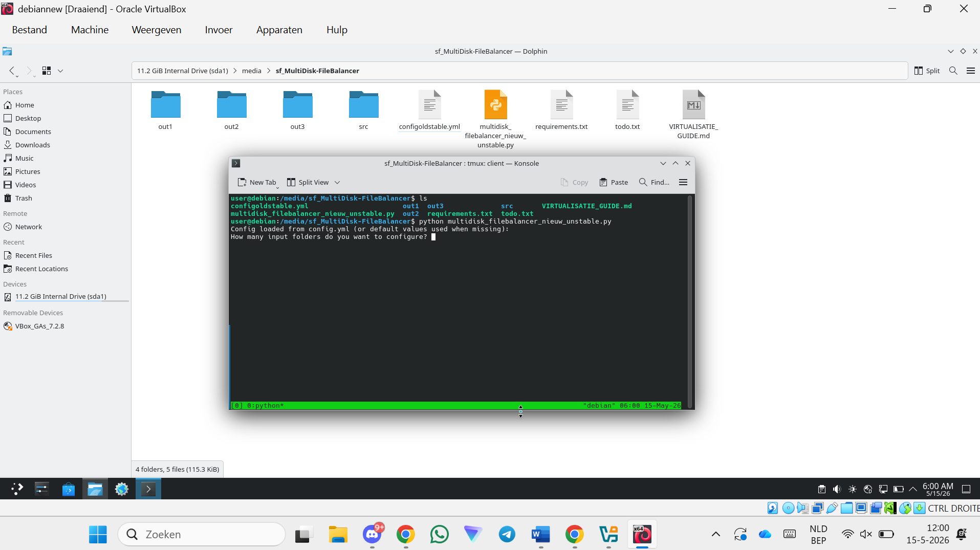Open Bestand menu in VirtualBox

pos(29,30)
